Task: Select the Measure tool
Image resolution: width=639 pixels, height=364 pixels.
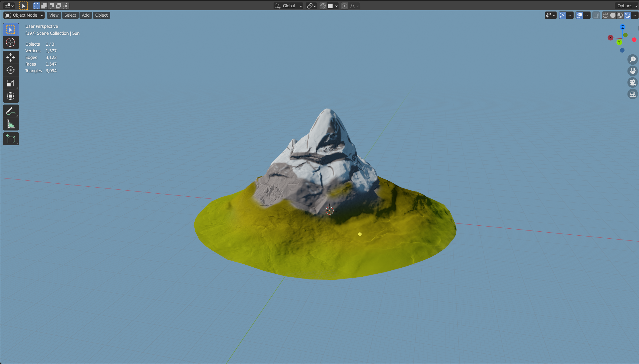Action: [11, 124]
